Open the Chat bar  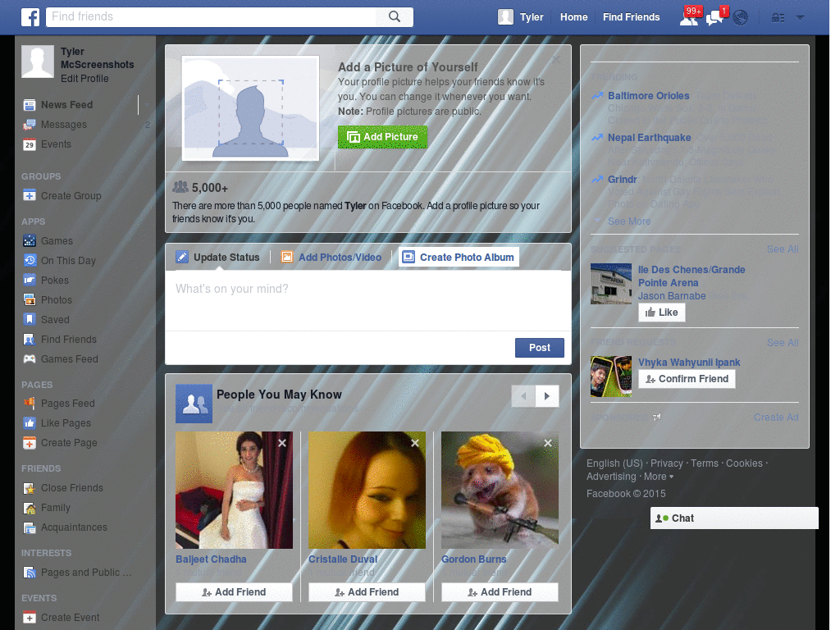(x=734, y=518)
